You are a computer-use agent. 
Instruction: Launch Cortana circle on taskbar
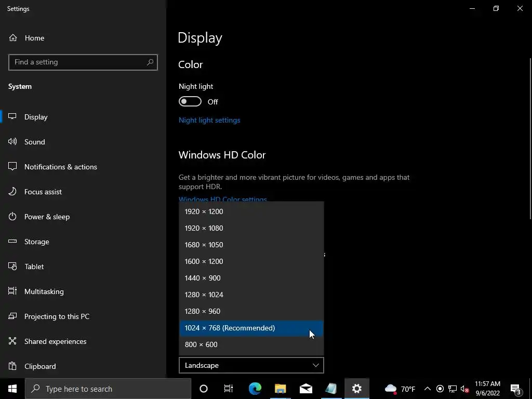point(204,389)
